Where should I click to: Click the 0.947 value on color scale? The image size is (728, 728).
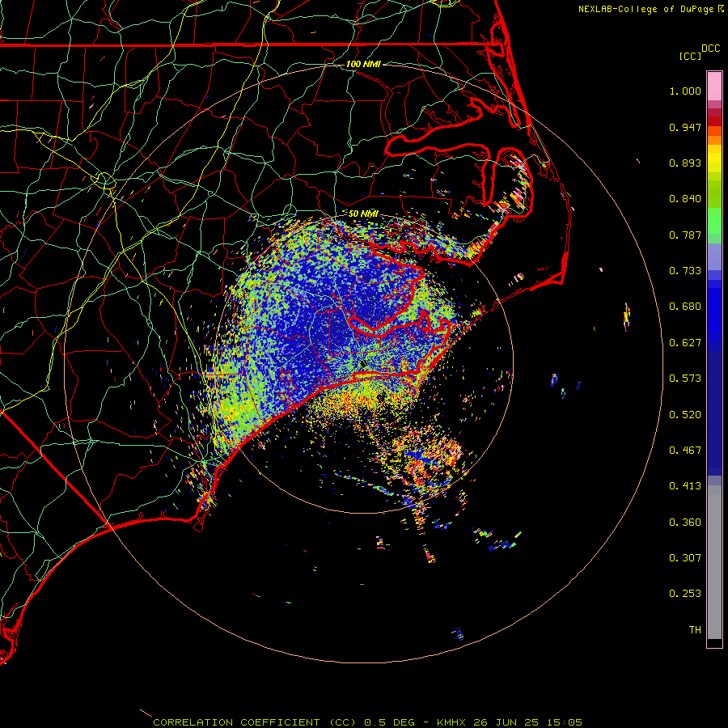pyautogui.click(x=685, y=127)
